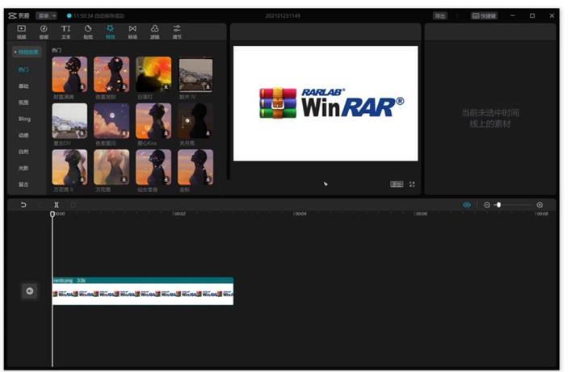
Task: Choose the 金粉 effect thumbnail
Action: pyautogui.click(x=195, y=167)
